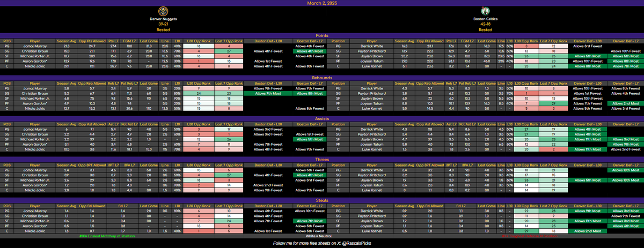The width and height of the screenshot is (644, 248).
Task: Click 'Allows 2nd Fewest' in Gordon's Threes row
Action: coord(268,186)
